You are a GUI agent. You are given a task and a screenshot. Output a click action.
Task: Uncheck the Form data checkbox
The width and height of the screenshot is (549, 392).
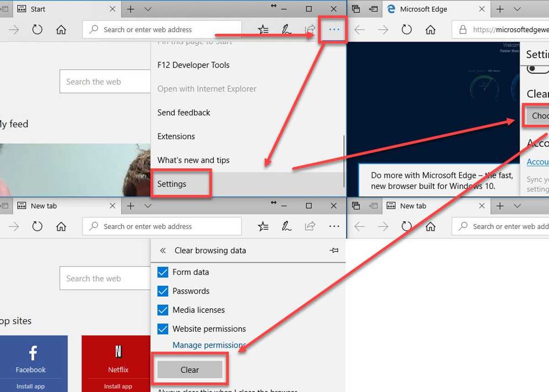[163, 272]
